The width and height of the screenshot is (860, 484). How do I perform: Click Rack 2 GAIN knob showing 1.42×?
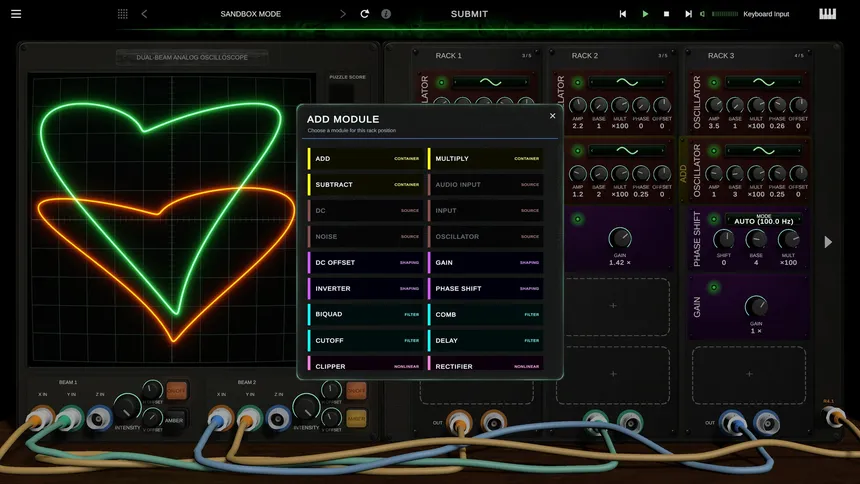point(620,238)
